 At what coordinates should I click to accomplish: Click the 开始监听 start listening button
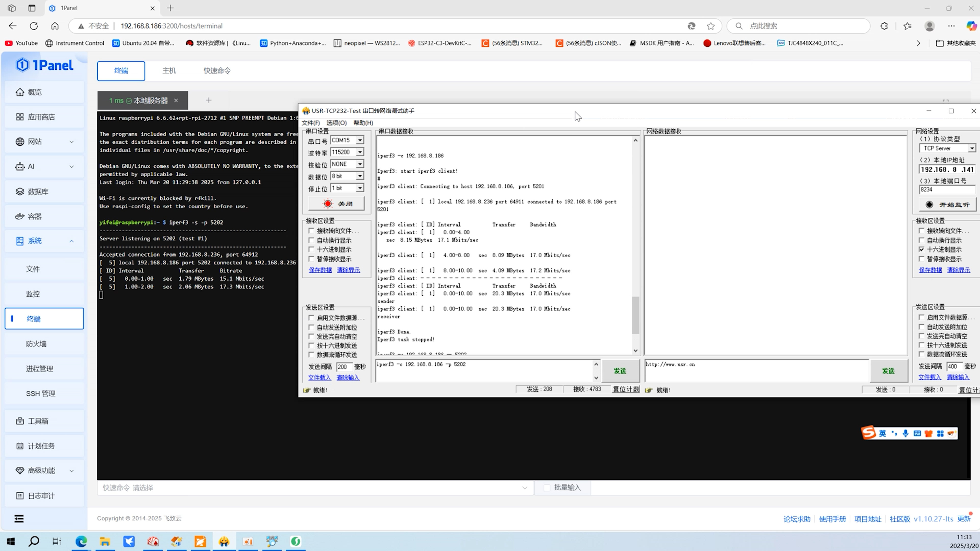click(x=947, y=205)
